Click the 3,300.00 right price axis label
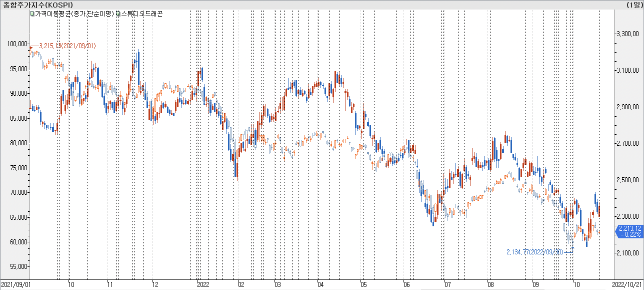This screenshot has width=644, height=290. [x=628, y=34]
